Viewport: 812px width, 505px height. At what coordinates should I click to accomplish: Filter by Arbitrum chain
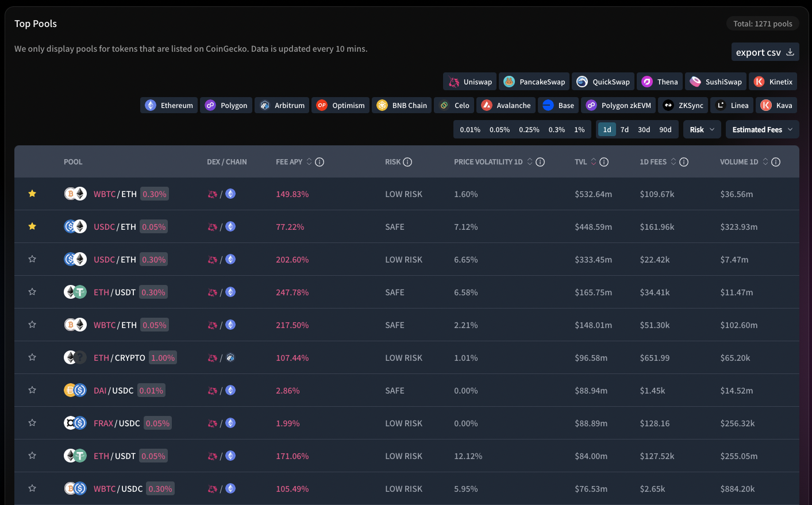(x=282, y=105)
